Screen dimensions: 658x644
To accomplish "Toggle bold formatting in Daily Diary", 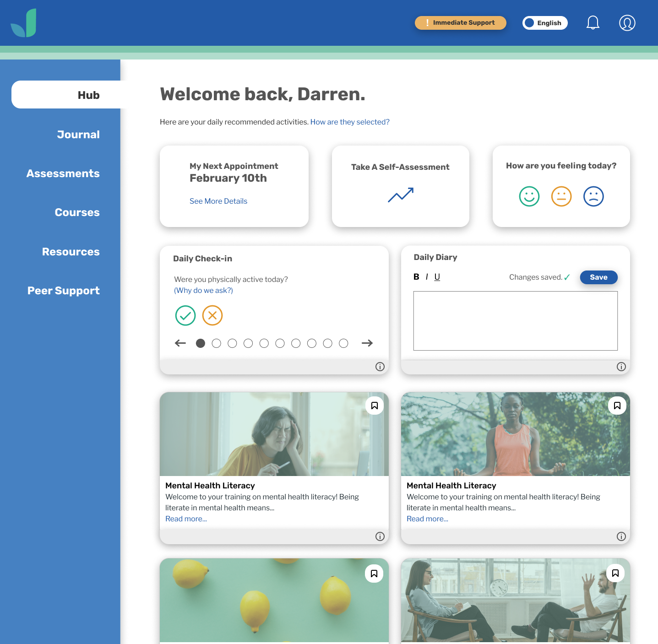I will (x=416, y=277).
